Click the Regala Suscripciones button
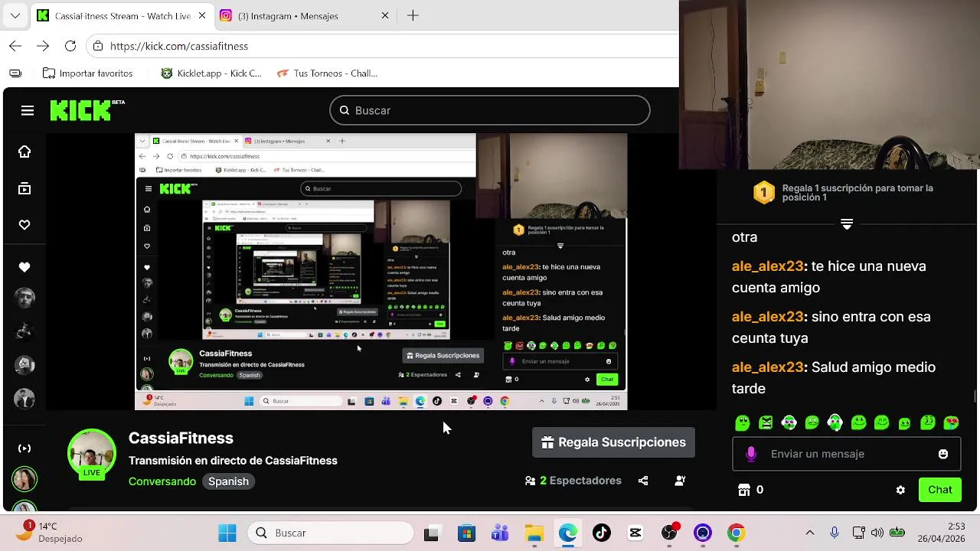 pyautogui.click(x=613, y=442)
